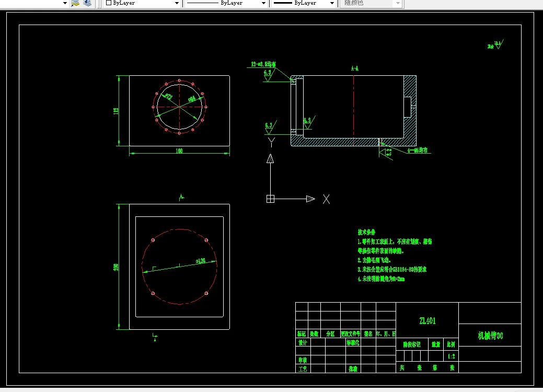543x392 pixels.
Task: Select the 200 vertical dimension text
Action: click(116, 267)
